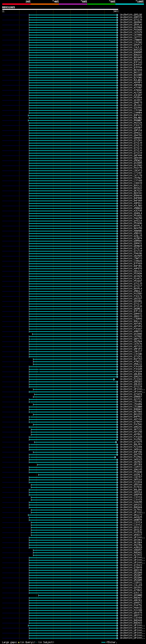The height and width of the screenshot is (644, 146).
Task: Click the UniRef100_P23343 hit name
Action: pyautogui.click(x=131, y=379)
